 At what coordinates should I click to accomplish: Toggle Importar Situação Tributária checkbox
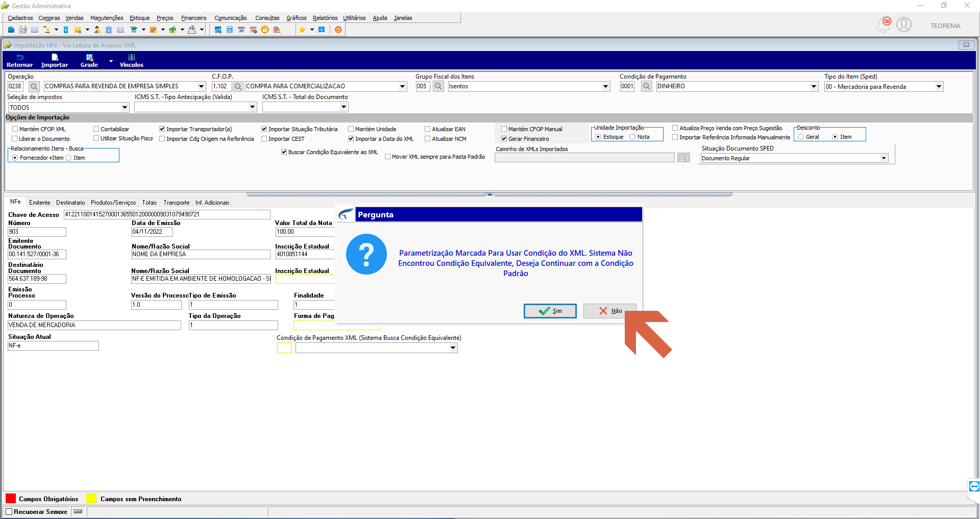tap(264, 129)
